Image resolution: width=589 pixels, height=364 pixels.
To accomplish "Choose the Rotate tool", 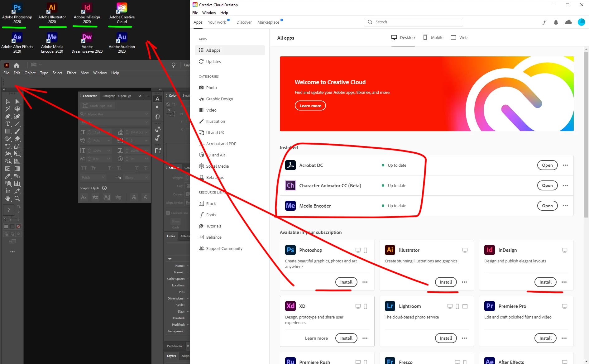I will 8,146.
